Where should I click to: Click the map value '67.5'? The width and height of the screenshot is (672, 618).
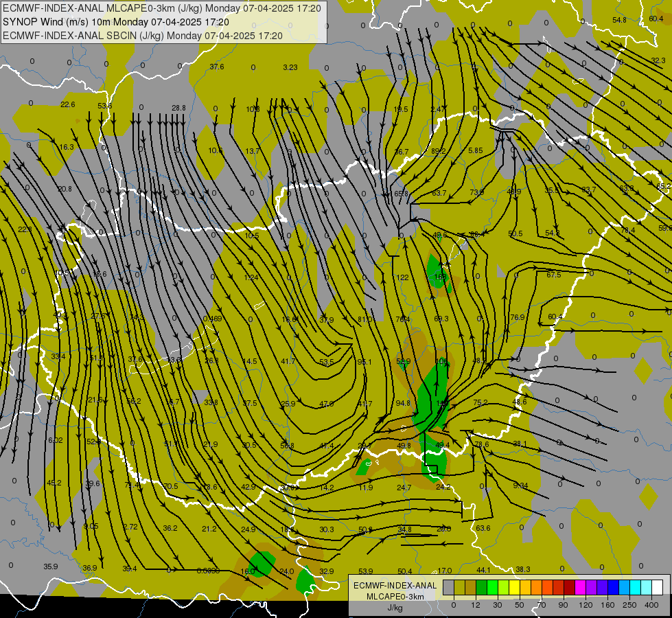tap(554, 275)
